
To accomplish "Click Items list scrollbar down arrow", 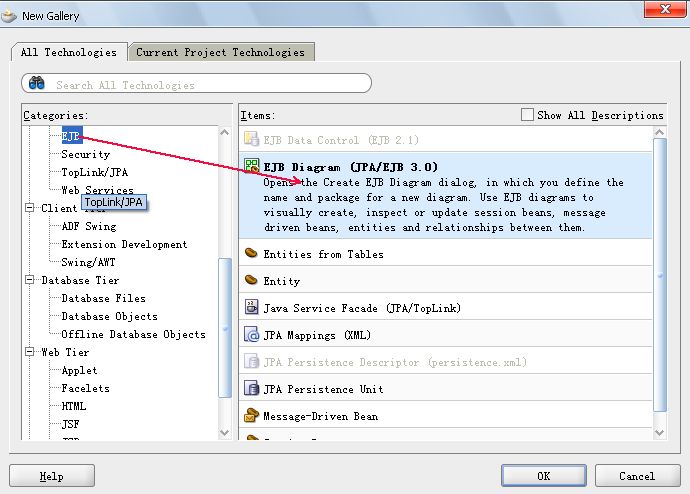I will point(659,432).
